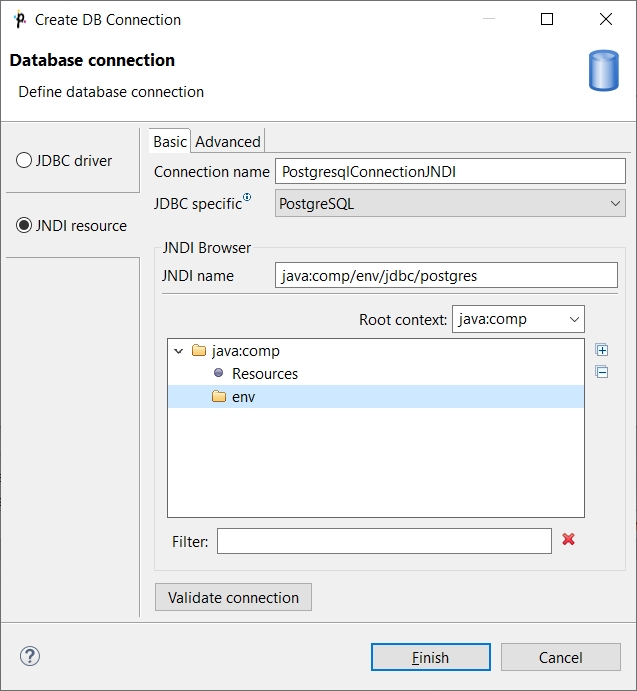Click the Cancel button

point(560,657)
